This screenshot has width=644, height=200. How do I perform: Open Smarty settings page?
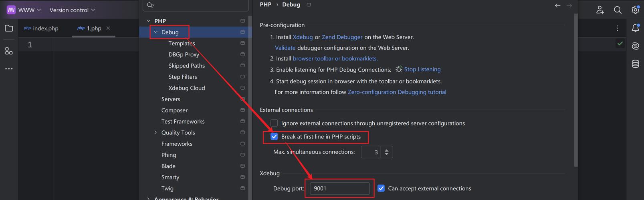170,177
